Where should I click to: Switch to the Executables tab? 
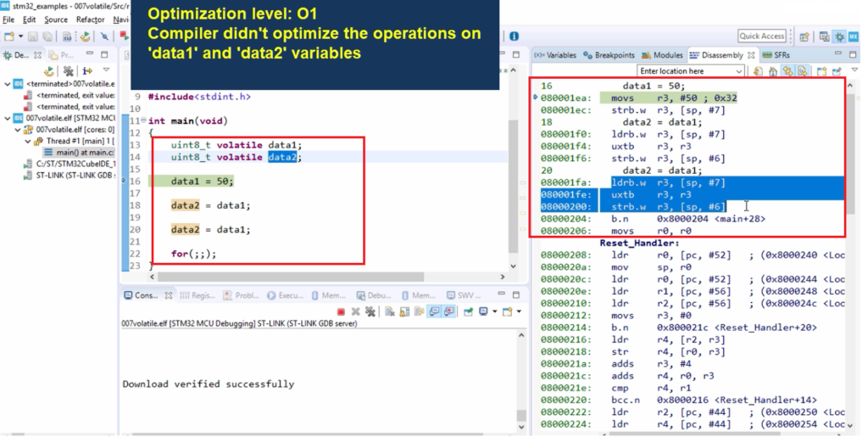pyautogui.click(x=285, y=295)
